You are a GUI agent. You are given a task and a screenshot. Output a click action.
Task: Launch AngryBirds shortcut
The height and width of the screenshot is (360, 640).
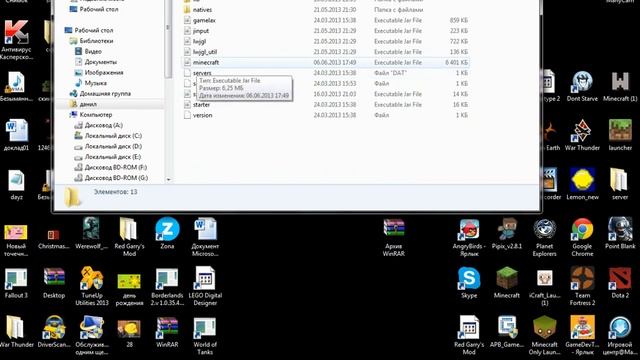(469, 238)
